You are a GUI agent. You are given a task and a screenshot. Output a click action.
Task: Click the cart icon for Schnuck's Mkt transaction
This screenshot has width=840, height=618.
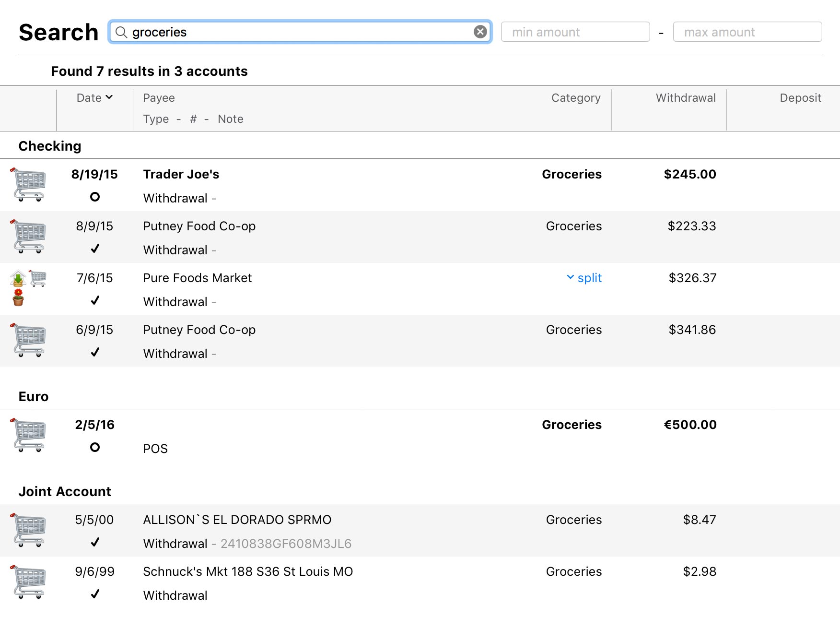[28, 582]
